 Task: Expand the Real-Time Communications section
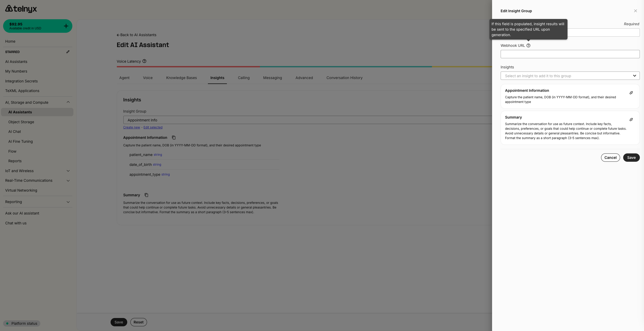pos(68,180)
